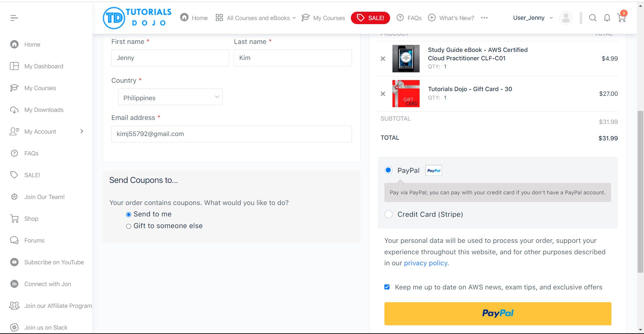Open the search magnifier icon
Screen dimensions: 644x334
(x=593, y=18)
